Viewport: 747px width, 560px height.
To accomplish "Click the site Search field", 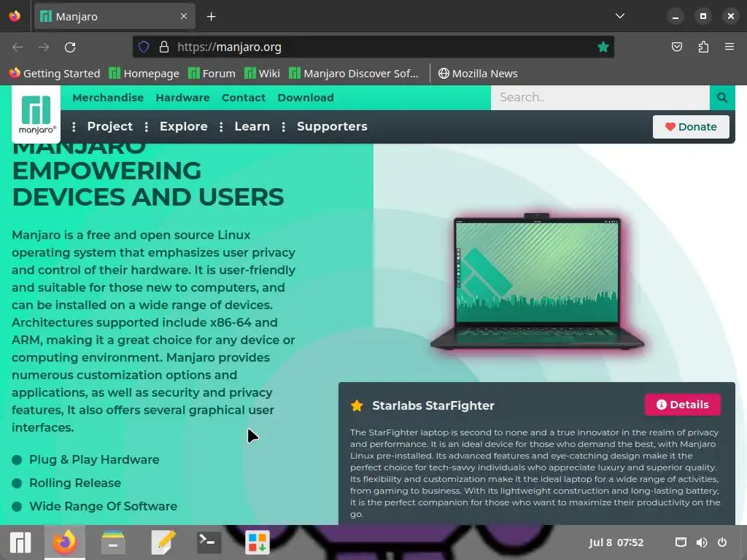I will [x=600, y=98].
